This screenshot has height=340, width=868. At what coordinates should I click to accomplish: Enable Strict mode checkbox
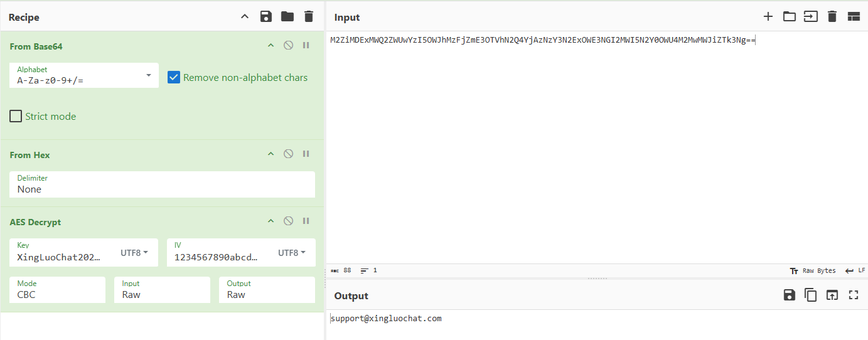tap(16, 117)
